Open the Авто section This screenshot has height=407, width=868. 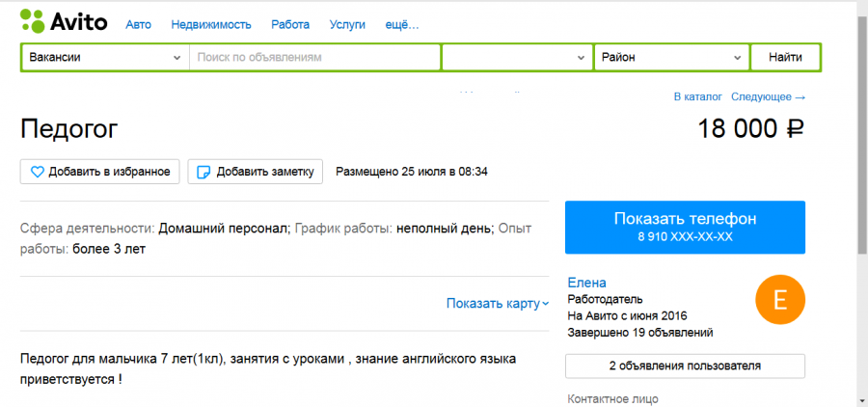click(x=138, y=24)
